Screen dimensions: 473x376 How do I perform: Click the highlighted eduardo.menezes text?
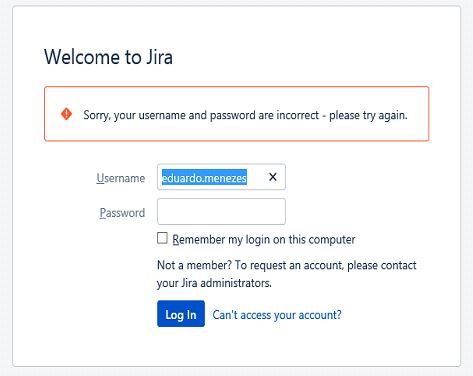click(x=204, y=177)
